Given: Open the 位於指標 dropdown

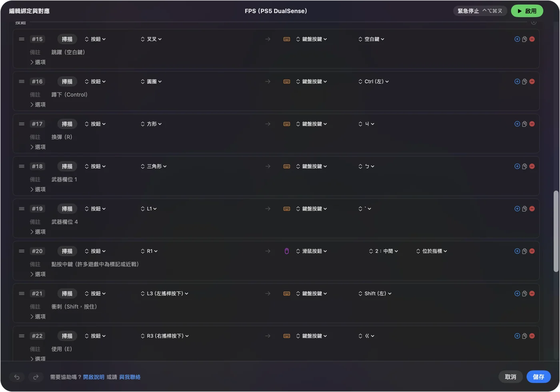Looking at the screenshot, I should coord(432,251).
